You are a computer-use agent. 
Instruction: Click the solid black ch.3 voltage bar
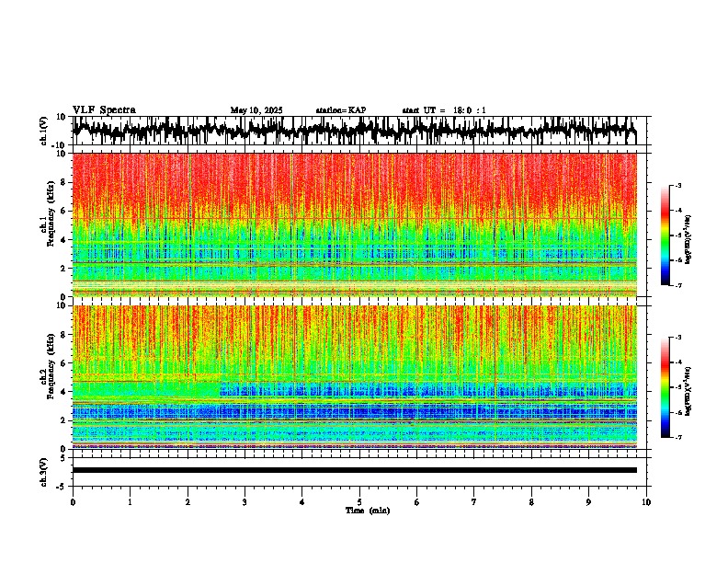[x=354, y=470]
